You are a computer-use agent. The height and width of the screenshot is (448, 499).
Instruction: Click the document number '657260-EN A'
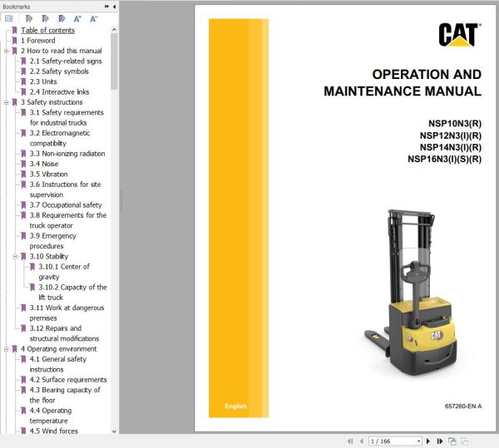(x=463, y=406)
